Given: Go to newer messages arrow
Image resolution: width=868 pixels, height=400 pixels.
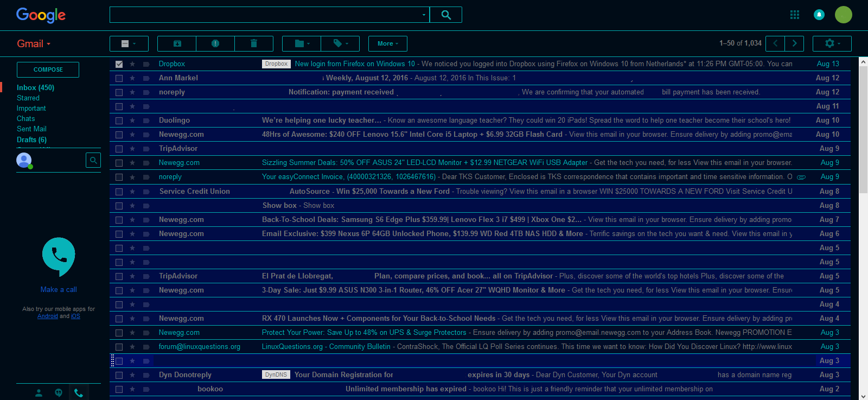Looking at the screenshot, I should coord(775,43).
